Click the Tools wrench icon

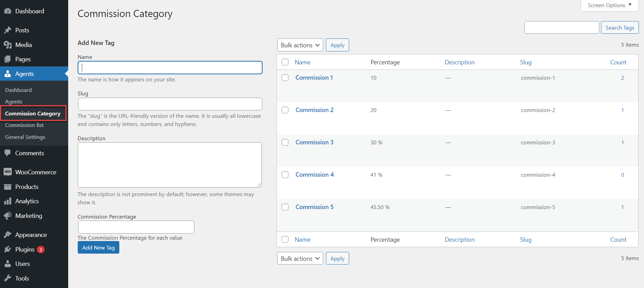tap(8, 278)
